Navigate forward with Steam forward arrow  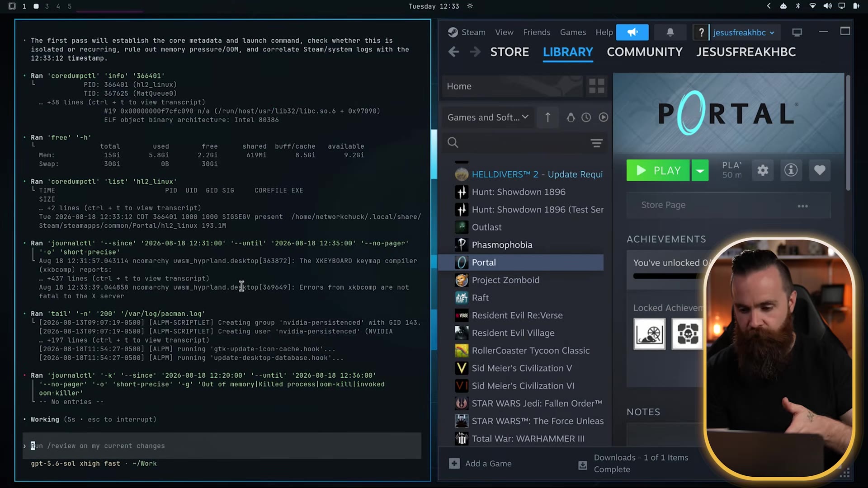coord(475,52)
